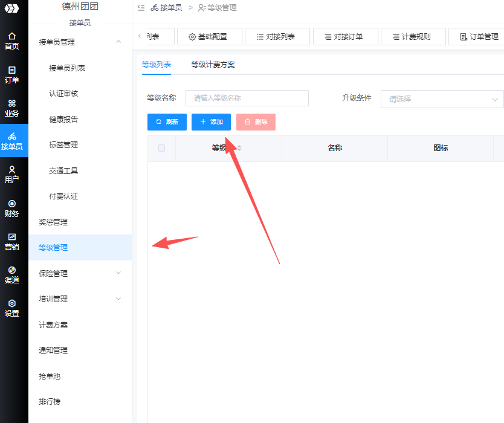The image size is (504, 423).
Task: Open the 设置 settings sidebar icon
Action: coord(12,308)
